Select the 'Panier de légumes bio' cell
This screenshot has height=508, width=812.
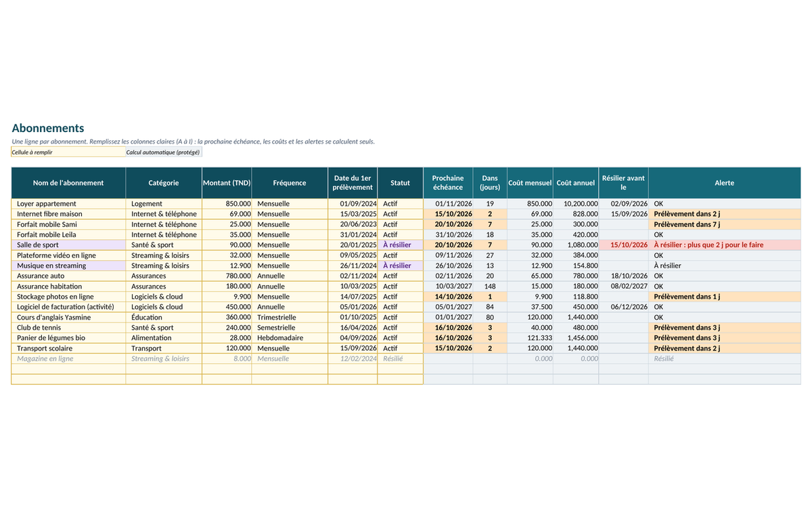point(68,338)
